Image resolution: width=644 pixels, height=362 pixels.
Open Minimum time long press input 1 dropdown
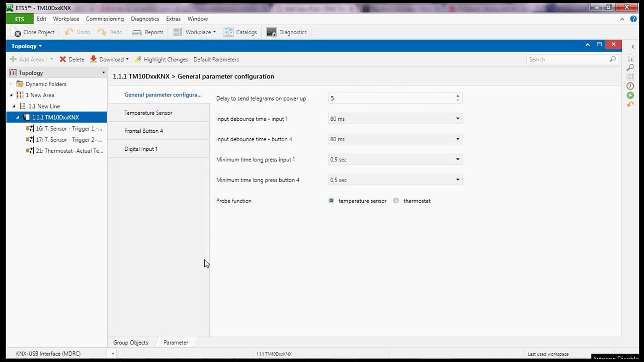click(457, 159)
